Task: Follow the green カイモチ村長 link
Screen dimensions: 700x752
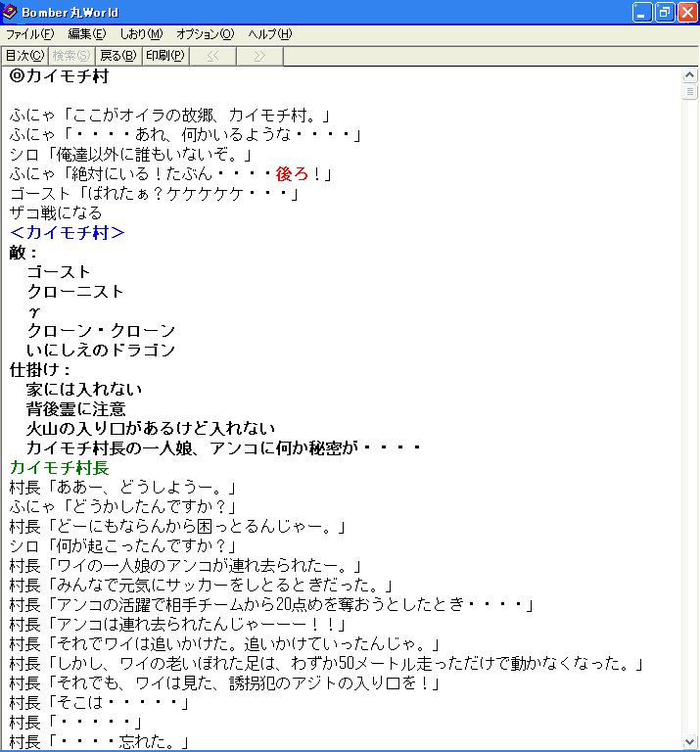Action: (60, 468)
